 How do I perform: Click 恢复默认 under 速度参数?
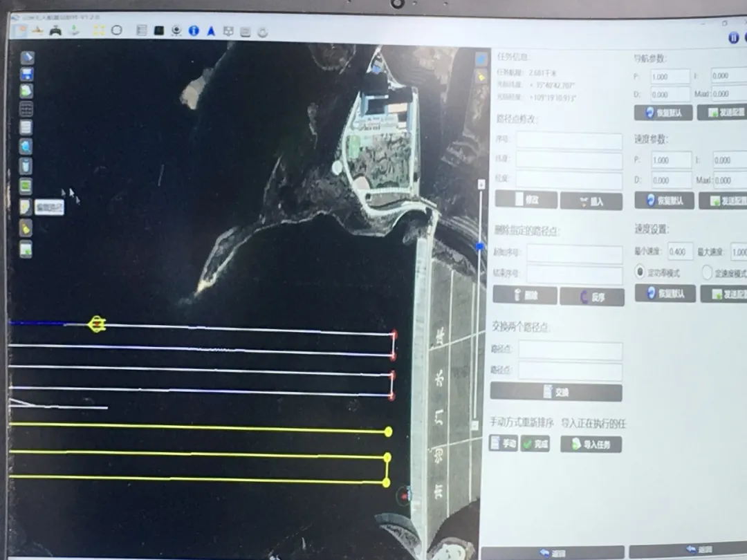(x=664, y=200)
